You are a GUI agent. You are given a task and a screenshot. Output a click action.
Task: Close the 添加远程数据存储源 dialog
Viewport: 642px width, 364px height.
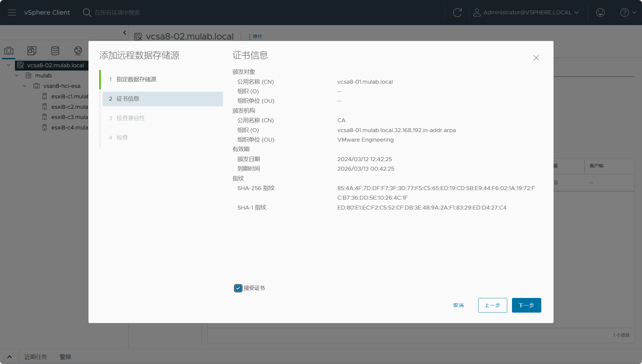click(536, 58)
